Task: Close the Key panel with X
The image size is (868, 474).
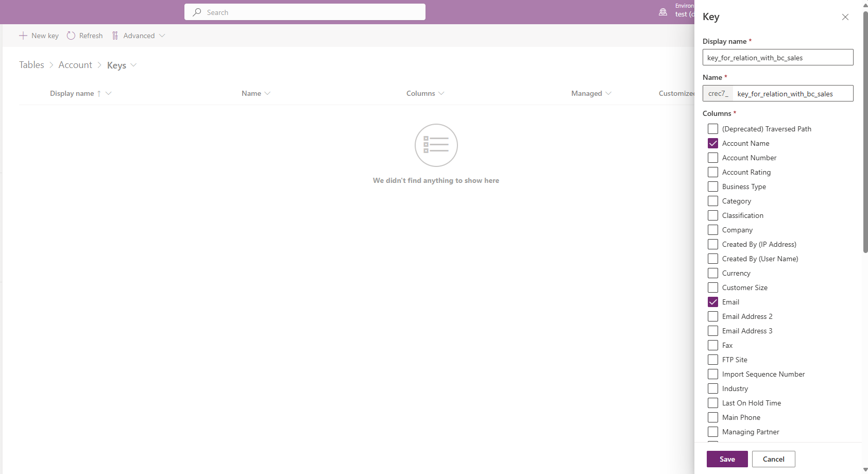Action: (845, 17)
